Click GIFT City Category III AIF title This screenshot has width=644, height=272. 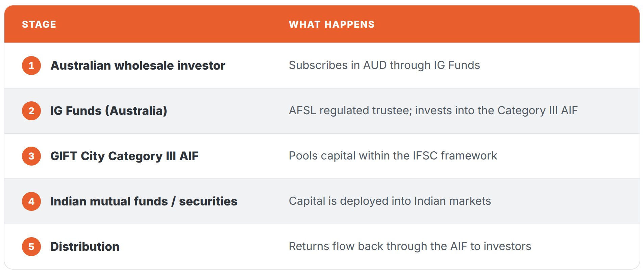pyautogui.click(x=124, y=156)
